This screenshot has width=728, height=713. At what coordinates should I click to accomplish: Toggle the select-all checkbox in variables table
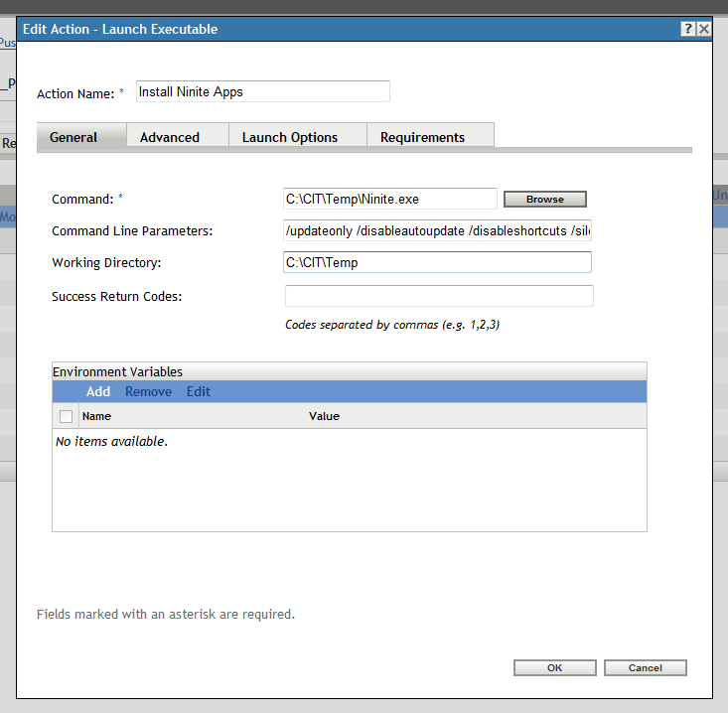[x=66, y=416]
